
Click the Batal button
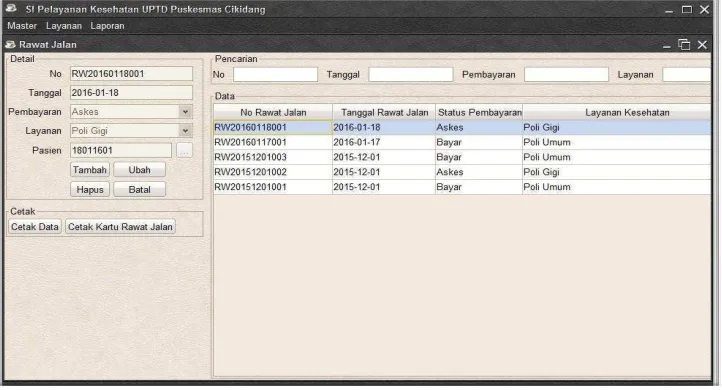140,190
